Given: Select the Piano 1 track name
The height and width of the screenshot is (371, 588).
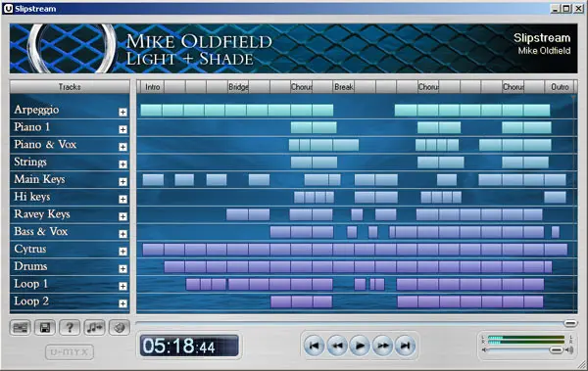Looking at the screenshot, I should coord(32,127).
